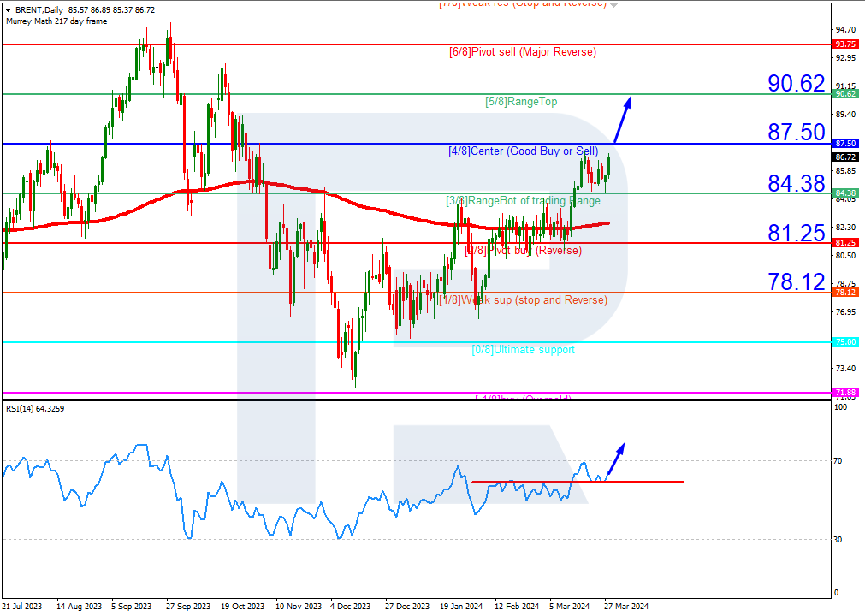This screenshot has width=865, height=616.
Task: Click the RSI(14) 64.3259 indicator label
Action: (x=35, y=409)
